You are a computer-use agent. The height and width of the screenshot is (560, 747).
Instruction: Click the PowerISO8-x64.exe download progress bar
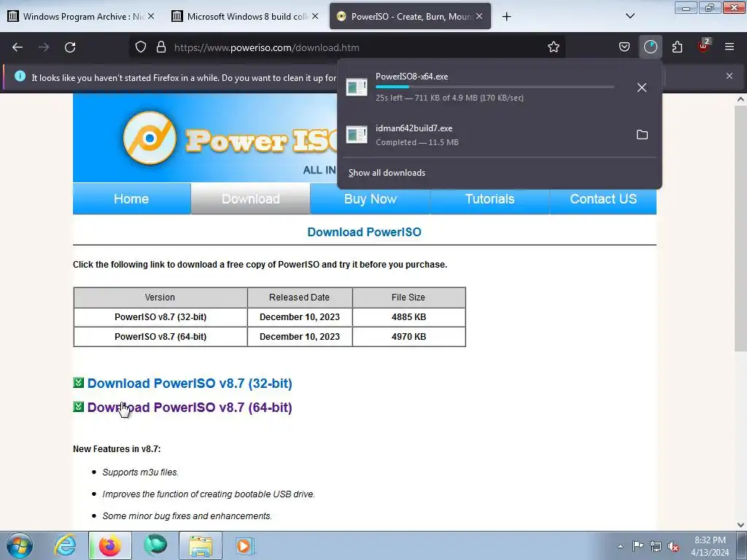pos(495,87)
